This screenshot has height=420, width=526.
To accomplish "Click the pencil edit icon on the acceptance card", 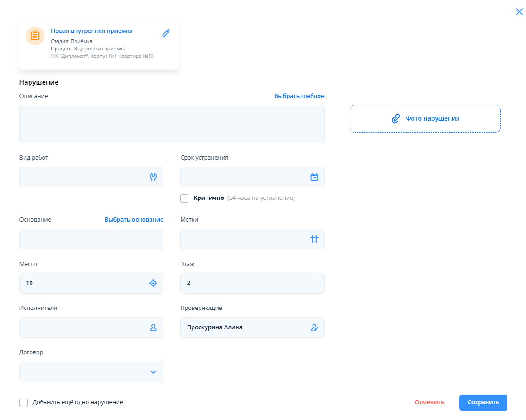I will click(x=166, y=33).
